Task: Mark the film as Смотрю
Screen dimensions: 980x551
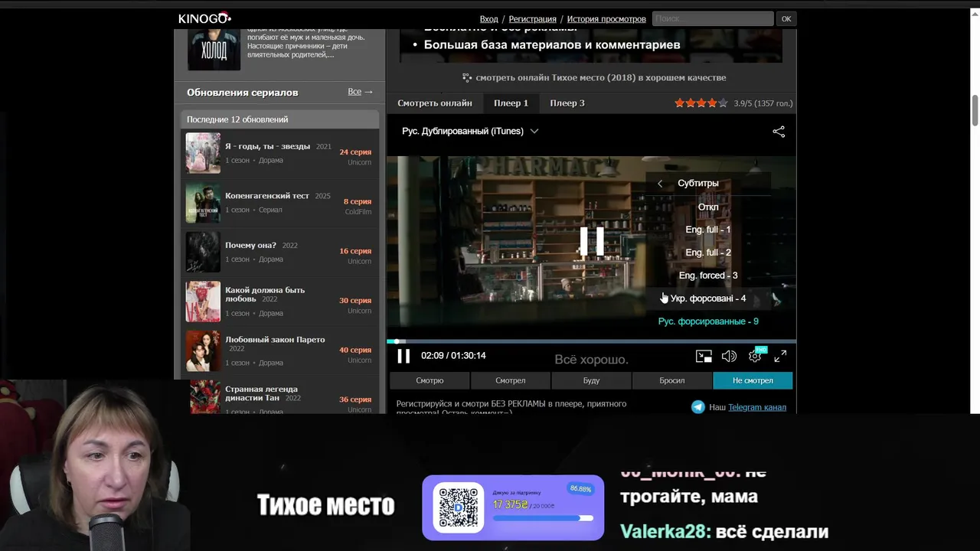Action: click(x=430, y=380)
